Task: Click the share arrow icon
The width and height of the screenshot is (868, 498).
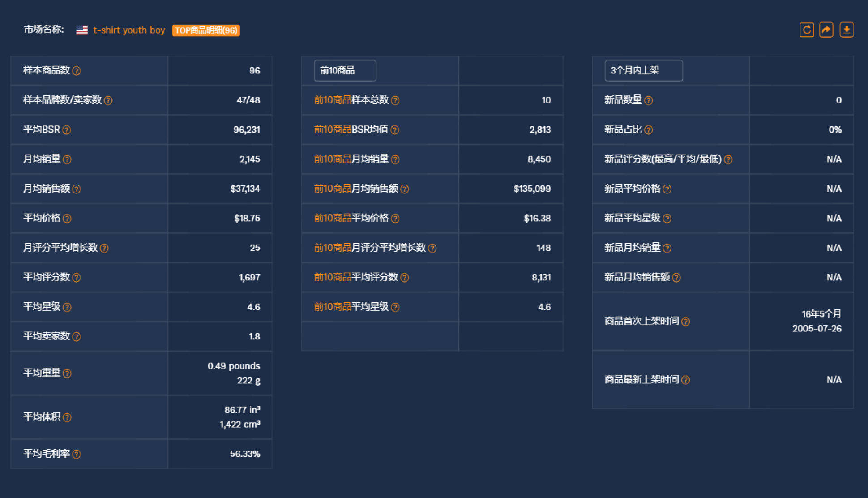Action: pyautogui.click(x=826, y=30)
